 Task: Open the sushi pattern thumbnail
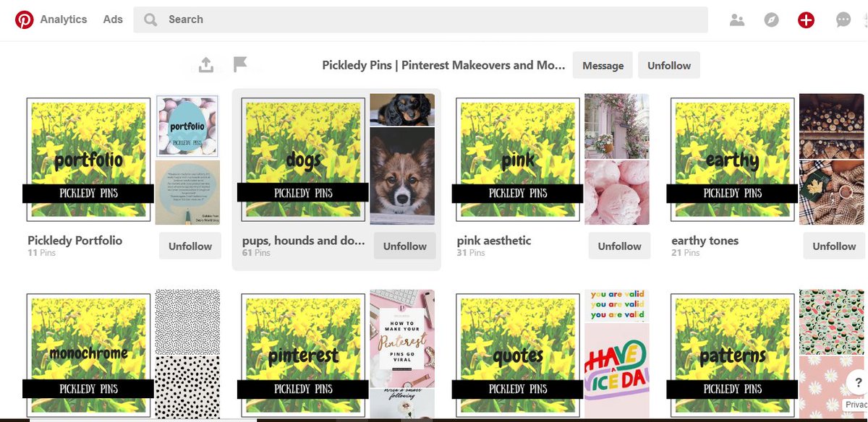[x=832, y=322]
